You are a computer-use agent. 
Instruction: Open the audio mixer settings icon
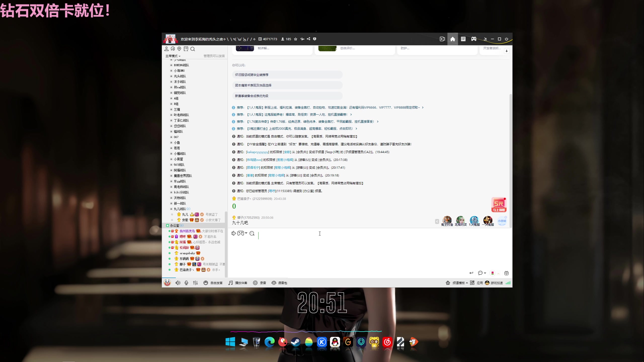pyautogui.click(x=195, y=283)
